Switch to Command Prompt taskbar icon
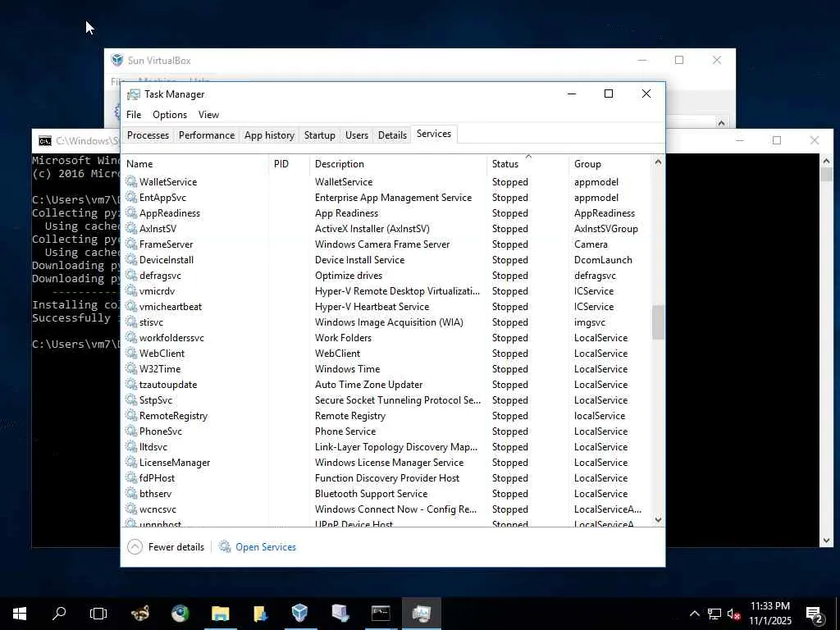The width and height of the screenshot is (840, 630). coord(381,614)
